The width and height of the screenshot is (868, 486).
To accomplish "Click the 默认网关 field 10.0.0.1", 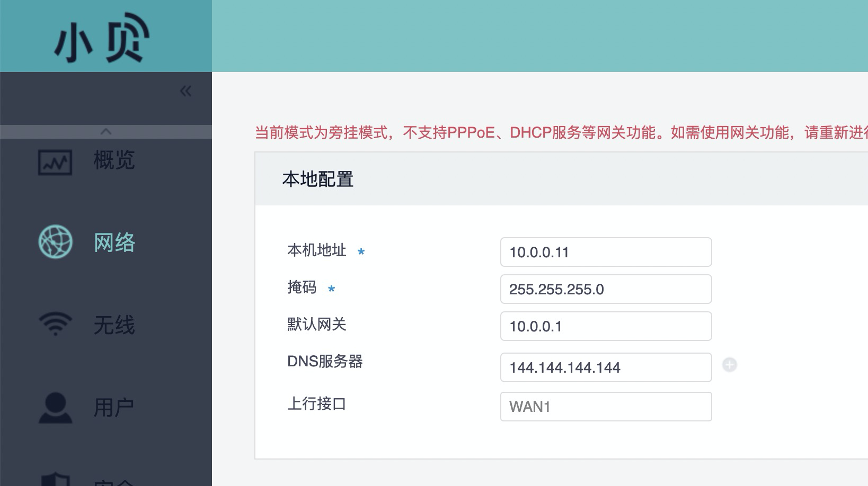I will [606, 326].
